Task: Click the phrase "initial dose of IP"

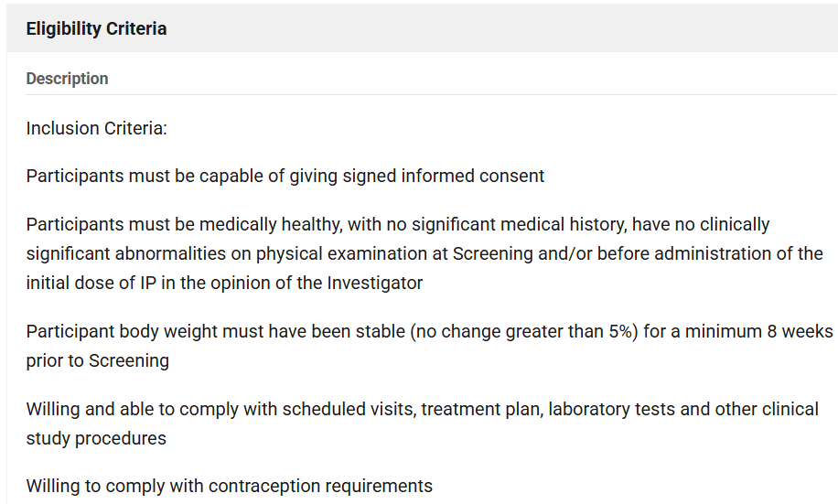Action: [91, 283]
